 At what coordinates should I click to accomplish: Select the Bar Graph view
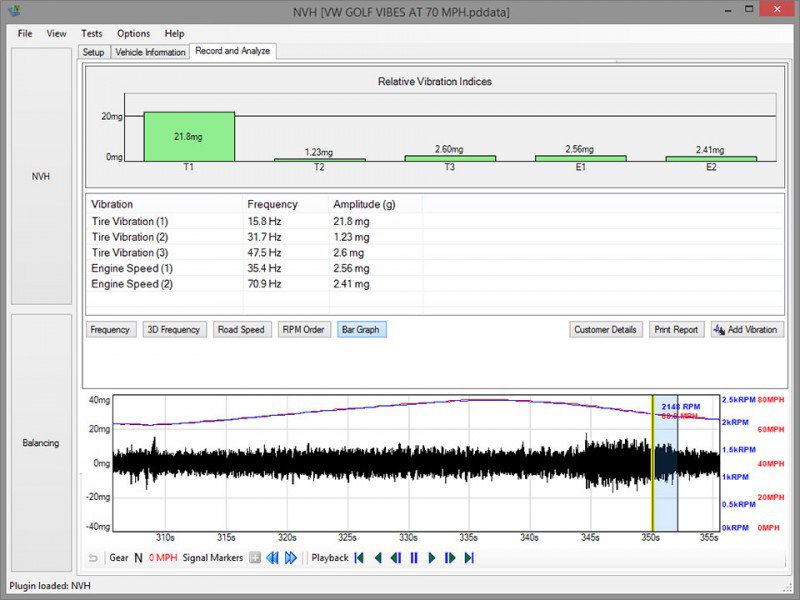click(x=362, y=329)
